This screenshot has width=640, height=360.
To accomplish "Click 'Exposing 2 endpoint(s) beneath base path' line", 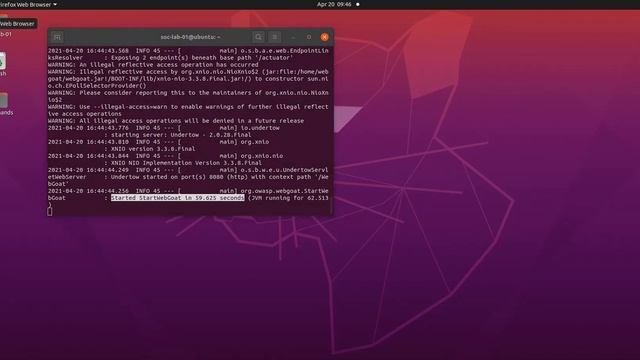I will click(x=202, y=58).
